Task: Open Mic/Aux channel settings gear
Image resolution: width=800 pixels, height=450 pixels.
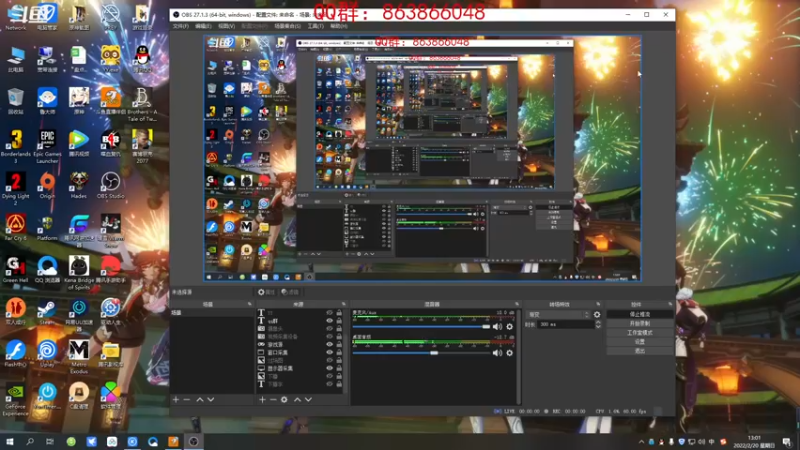Action: (x=509, y=327)
